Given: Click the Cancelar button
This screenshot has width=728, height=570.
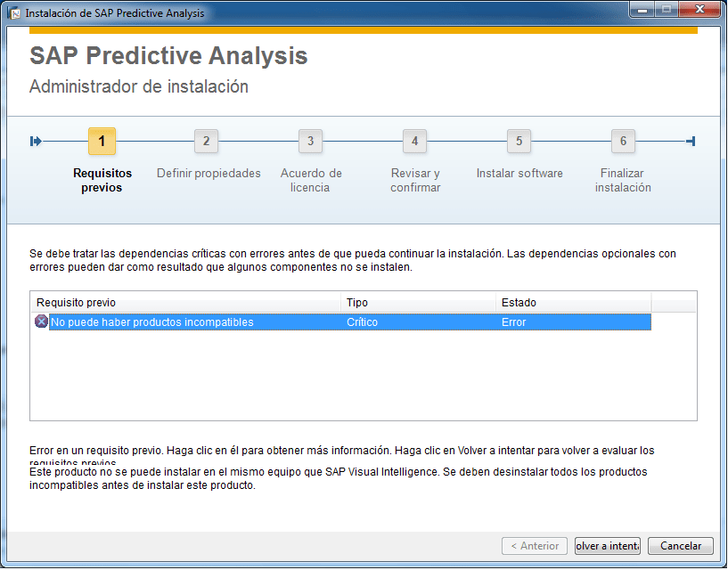Looking at the screenshot, I should [681, 546].
